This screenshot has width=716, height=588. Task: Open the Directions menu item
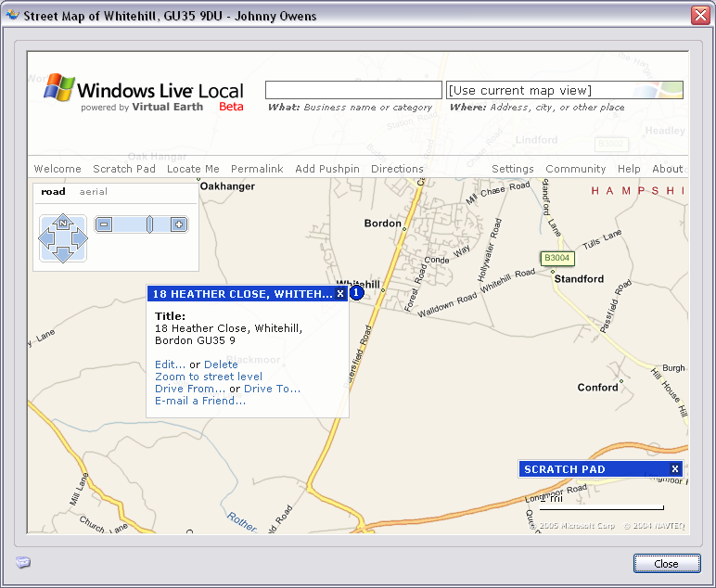(397, 169)
